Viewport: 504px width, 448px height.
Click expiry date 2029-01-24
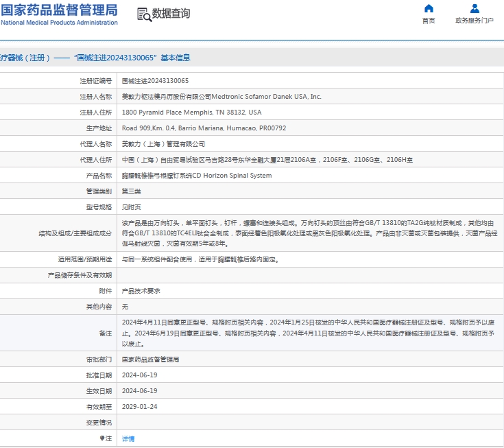tap(139, 407)
